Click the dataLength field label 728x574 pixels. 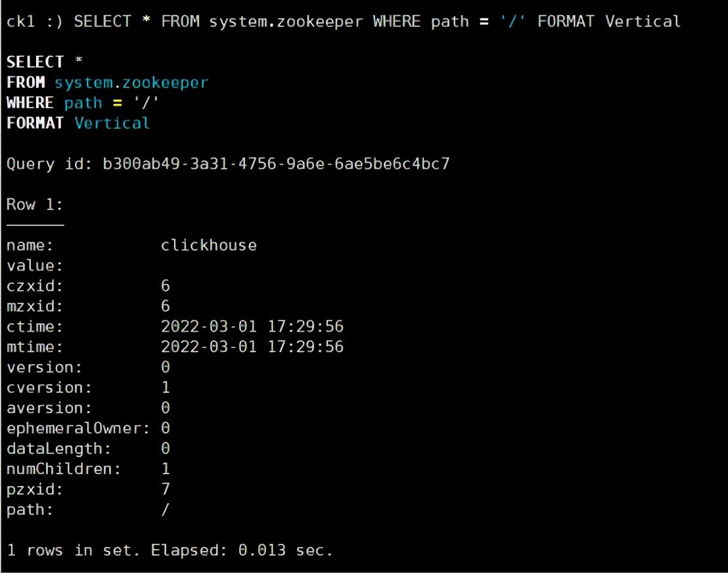59,449
